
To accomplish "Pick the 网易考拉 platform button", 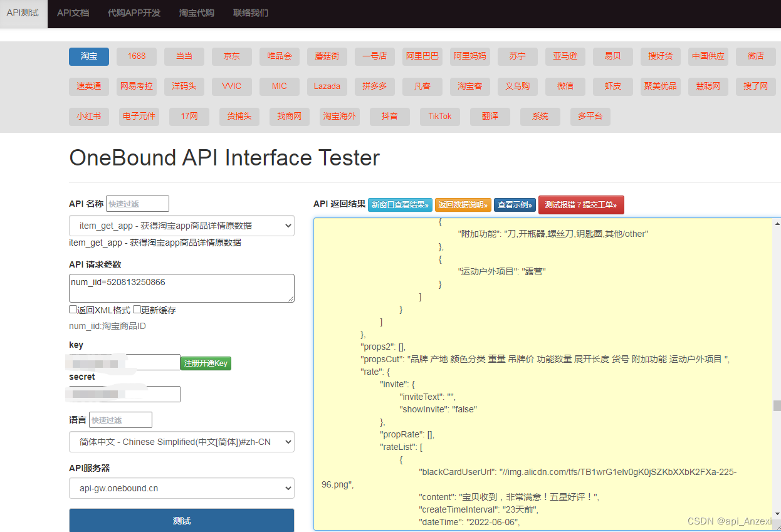I will 137,86.
